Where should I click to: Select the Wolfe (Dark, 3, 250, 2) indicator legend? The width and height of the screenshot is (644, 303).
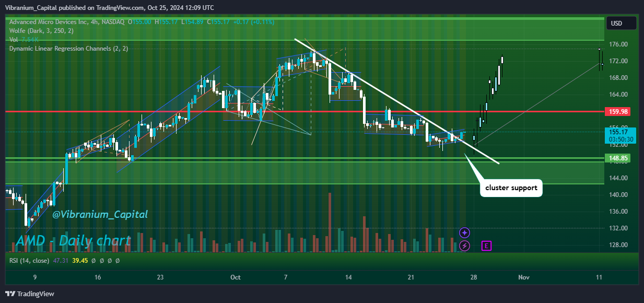click(x=41, y=31)
